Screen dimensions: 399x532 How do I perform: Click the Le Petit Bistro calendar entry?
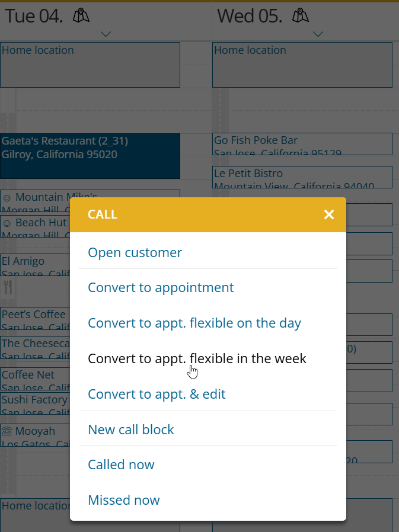pyautogui.click(x=302, y=177)
